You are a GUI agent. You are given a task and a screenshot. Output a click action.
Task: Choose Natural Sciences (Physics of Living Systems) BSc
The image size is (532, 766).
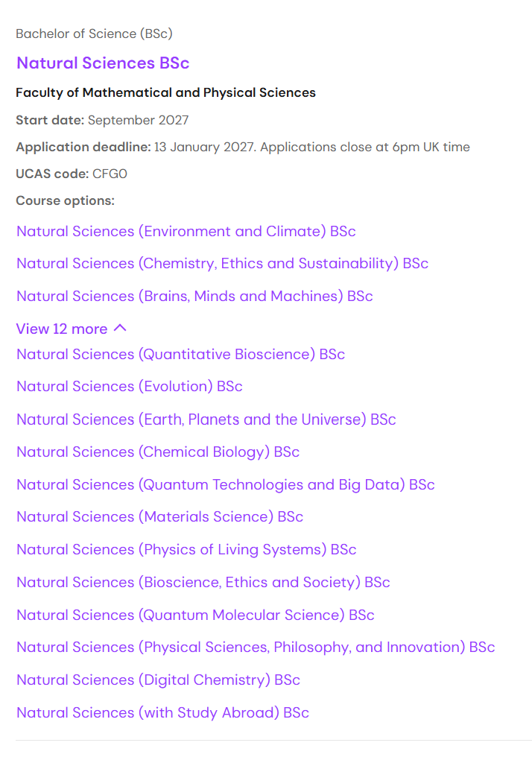point(186,549)
